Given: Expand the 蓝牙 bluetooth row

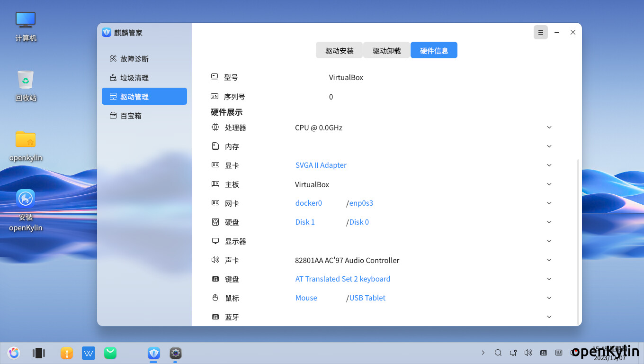Looking at the screenshot, I should (549, 317).
